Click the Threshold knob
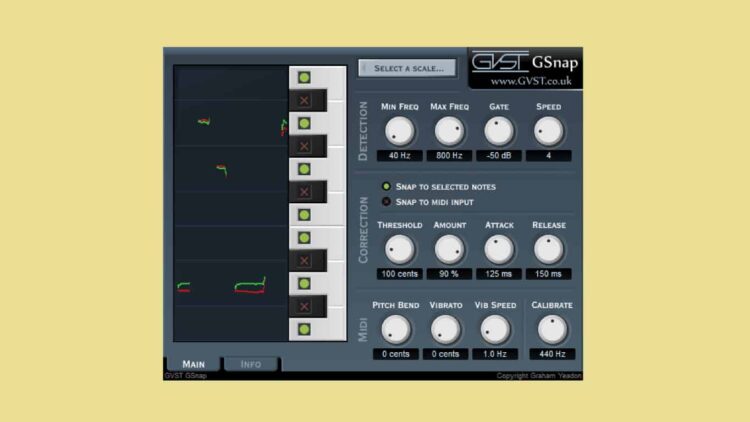 (x=399, y=249)
